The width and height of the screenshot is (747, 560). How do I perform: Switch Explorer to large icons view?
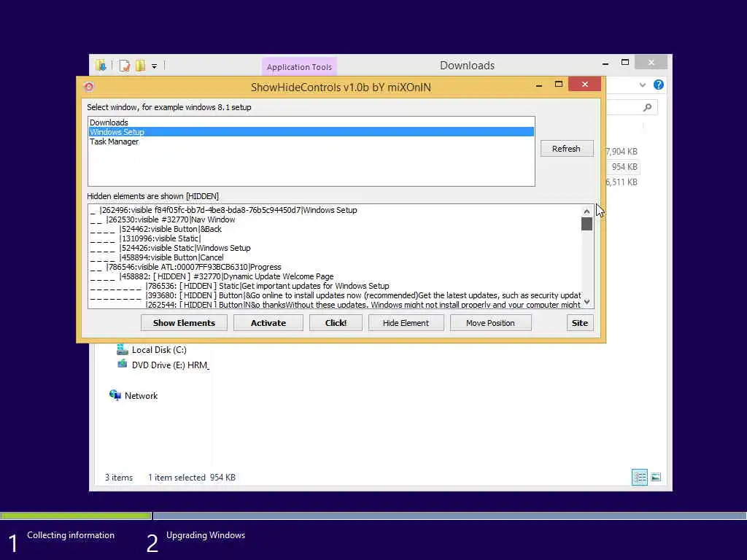[x=656, y=477]
